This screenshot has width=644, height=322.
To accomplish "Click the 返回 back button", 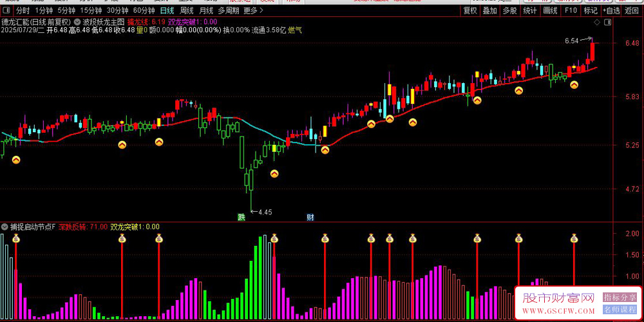I will click(x=632, y=11).
